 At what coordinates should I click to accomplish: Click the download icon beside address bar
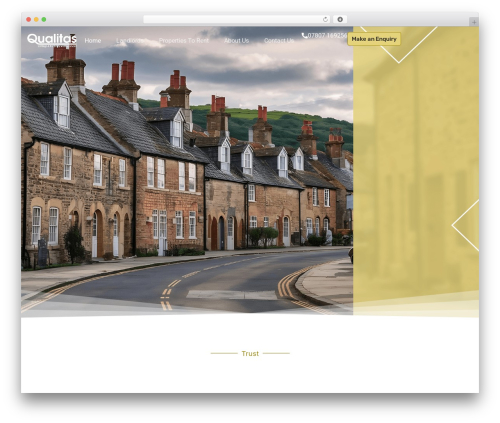point(340,19)
